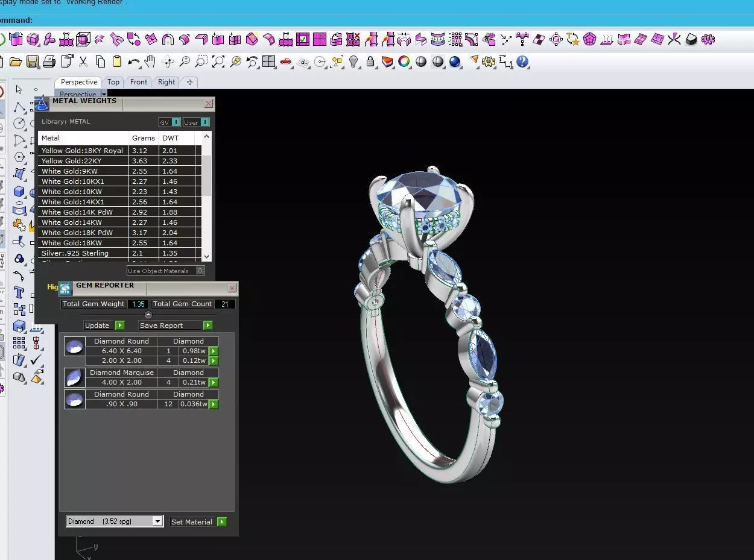
Task: Select the arrow pointer tool in sidebar
Action: [19, 90]
